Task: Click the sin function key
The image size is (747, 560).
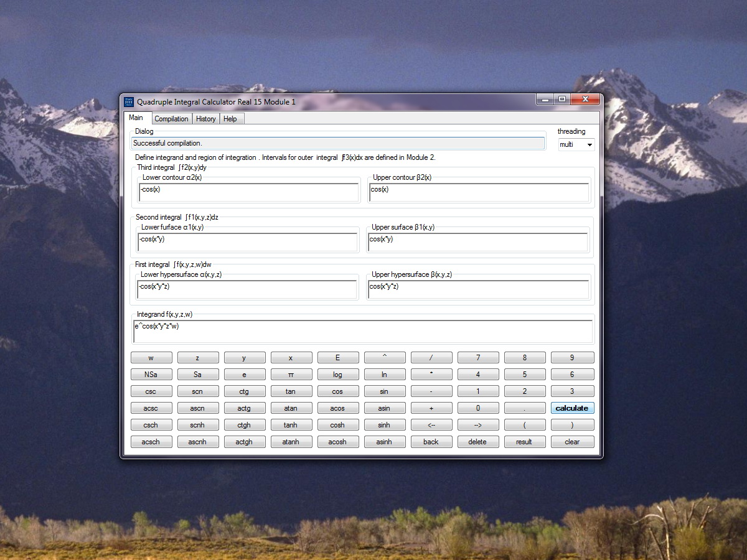Action: [385, 391]
